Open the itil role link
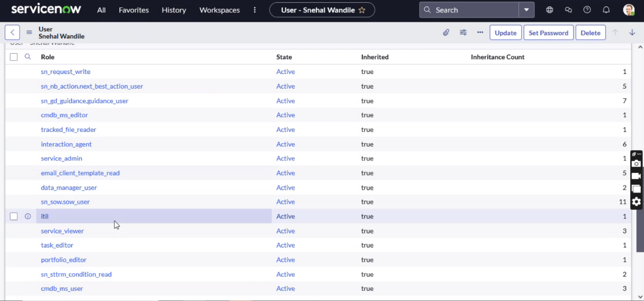The image size is (644, 301). pos(44,216)
